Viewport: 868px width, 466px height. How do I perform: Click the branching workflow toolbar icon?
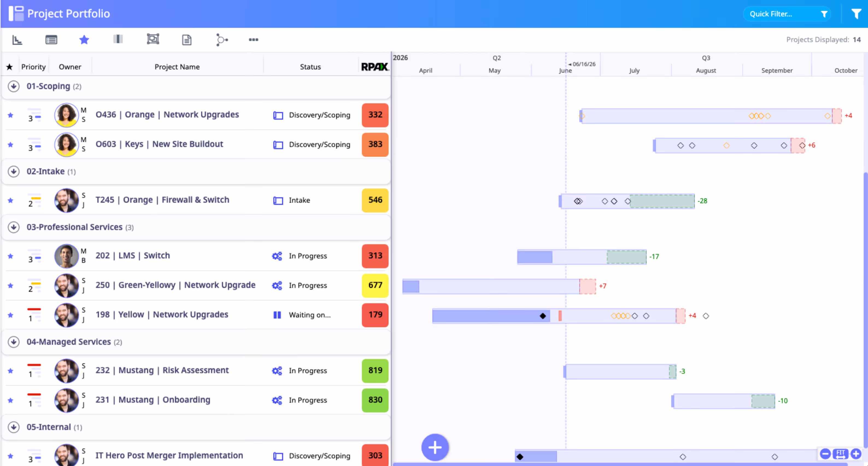point(222,40)
